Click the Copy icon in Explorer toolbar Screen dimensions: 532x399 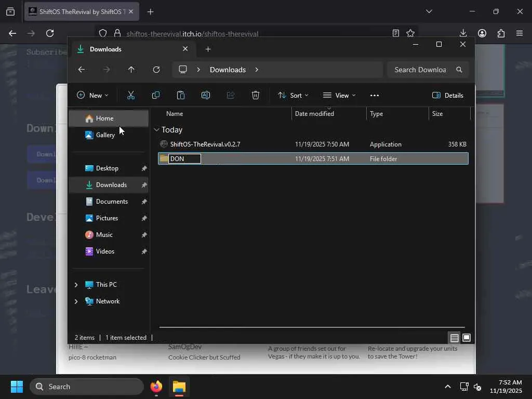[x=156, y=96]
